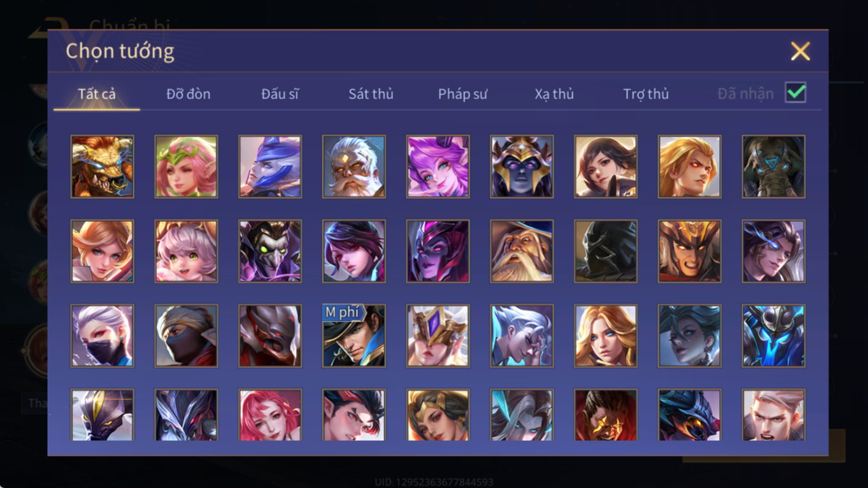Choose the dark elephant-masked hero portrait
The width and height of the screenshot is (868, 488).
(x=774, y=166)
